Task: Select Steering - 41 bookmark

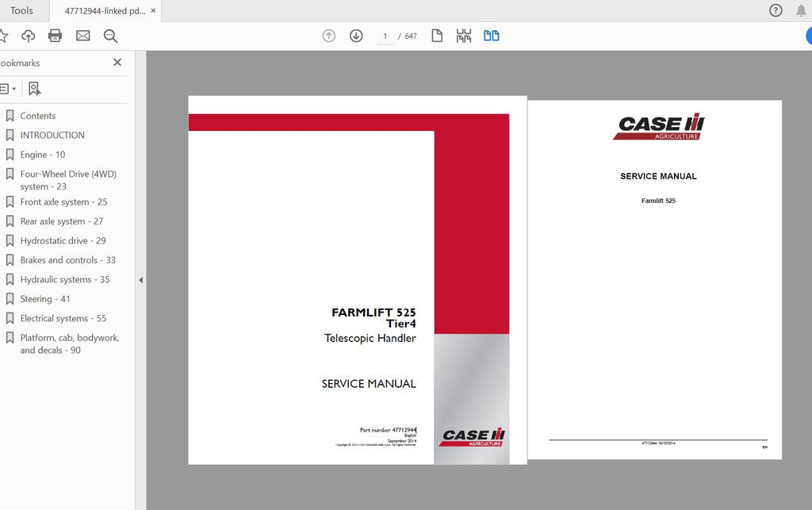Action: click(x=45, y=299)
